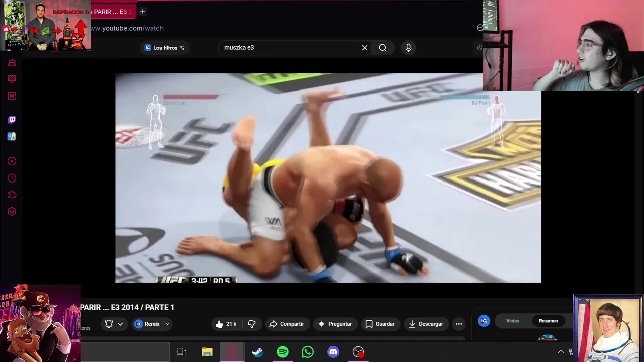Click the Windows taskbar search box
Image resolution: width=644 pixels, height=362 pixels.
coord(125,352)
